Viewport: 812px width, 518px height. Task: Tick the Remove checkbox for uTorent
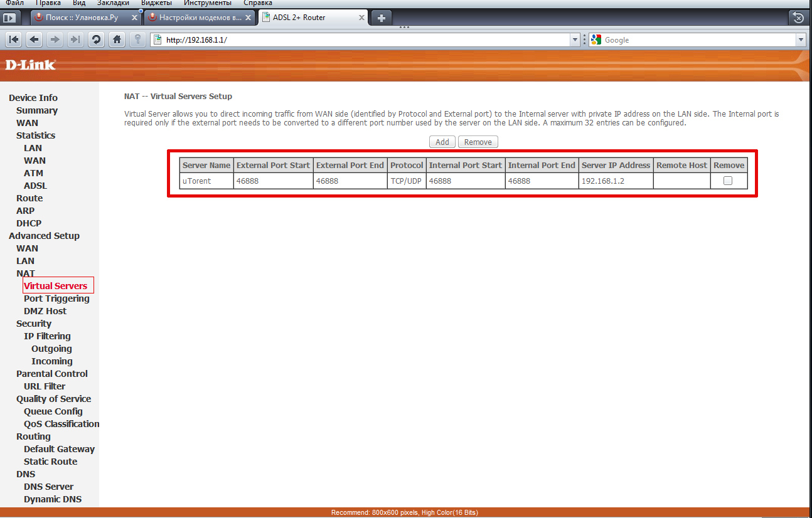click(728, 181)
